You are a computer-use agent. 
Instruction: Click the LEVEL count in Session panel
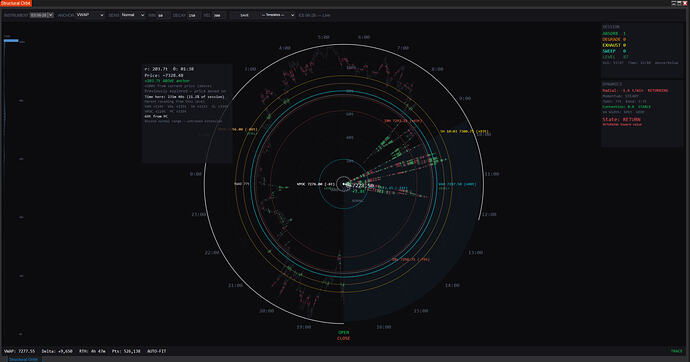click(x=615, y=57)
